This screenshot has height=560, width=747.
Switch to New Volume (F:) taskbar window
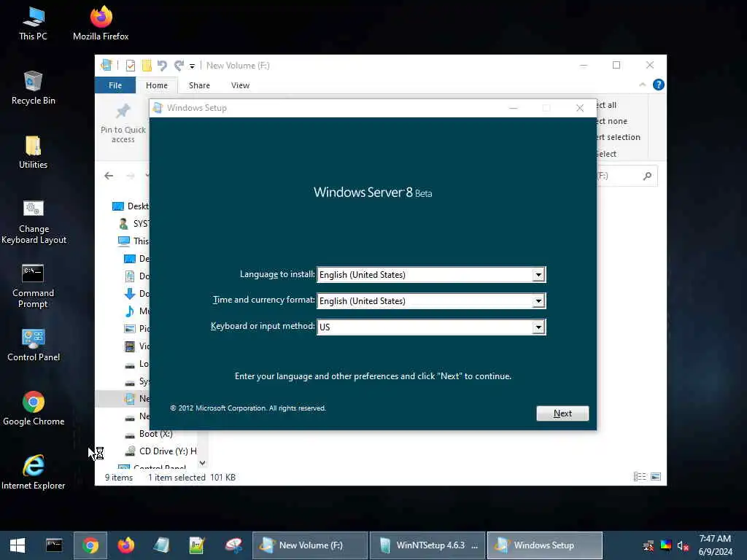[309, 545]
